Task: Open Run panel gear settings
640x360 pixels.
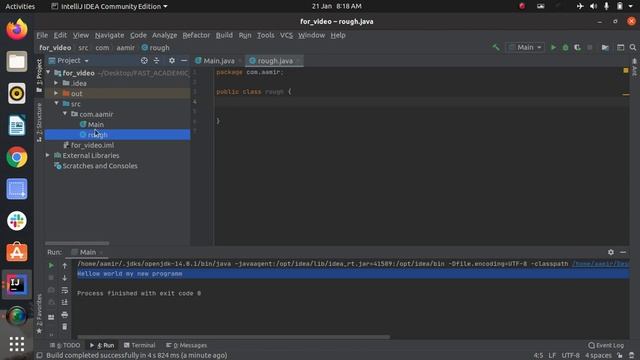Action: (x=611, y=252)
